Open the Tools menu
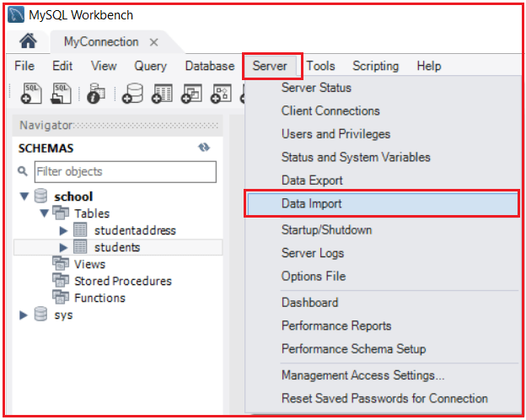 [x=320, y=66]
